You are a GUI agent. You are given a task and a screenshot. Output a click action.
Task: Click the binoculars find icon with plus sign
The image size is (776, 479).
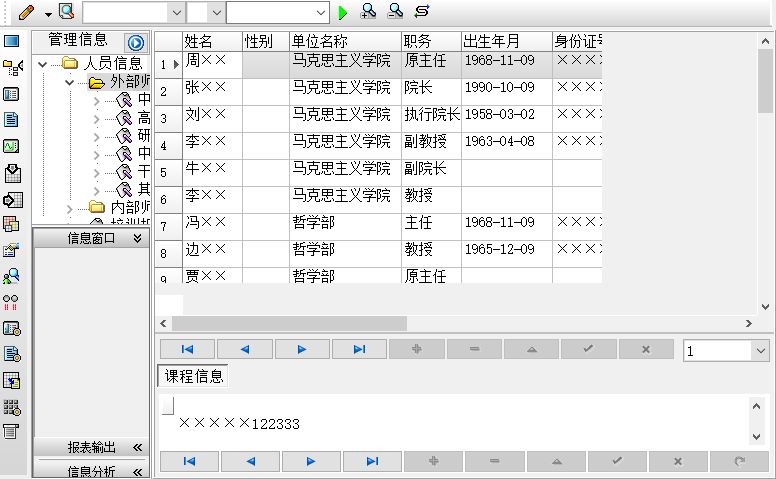[x=368, y=11]
